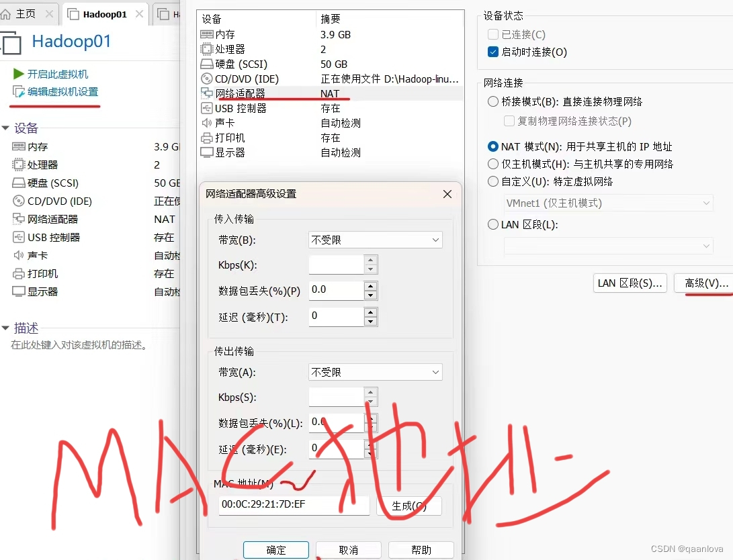Viewport: 733px width, 560px height.
Task: Click the MAC 地址 input field
Action: (294, 505)
